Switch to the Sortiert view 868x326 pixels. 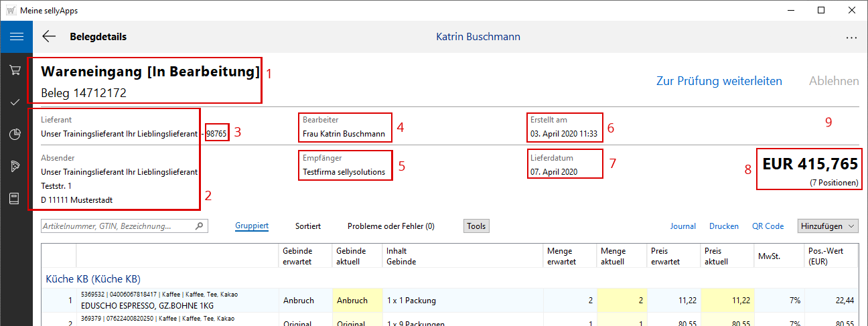point(308,226)
